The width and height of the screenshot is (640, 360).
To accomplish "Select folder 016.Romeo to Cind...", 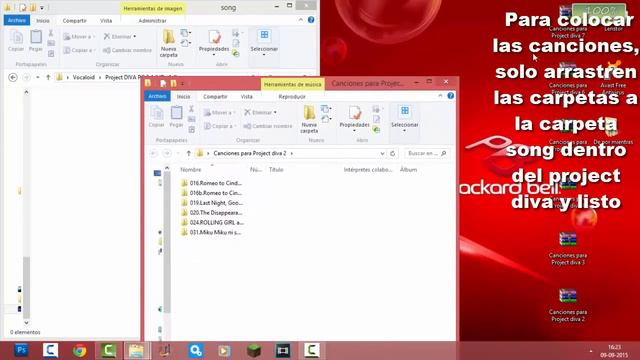I will pos(211,183).
